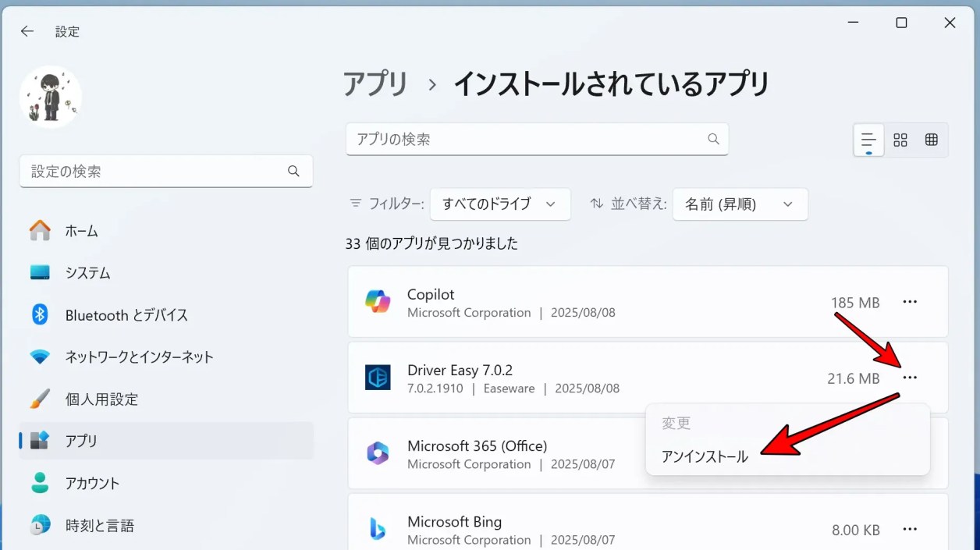
Task: Open アカウント settings
Action: [x=166, y=483]
